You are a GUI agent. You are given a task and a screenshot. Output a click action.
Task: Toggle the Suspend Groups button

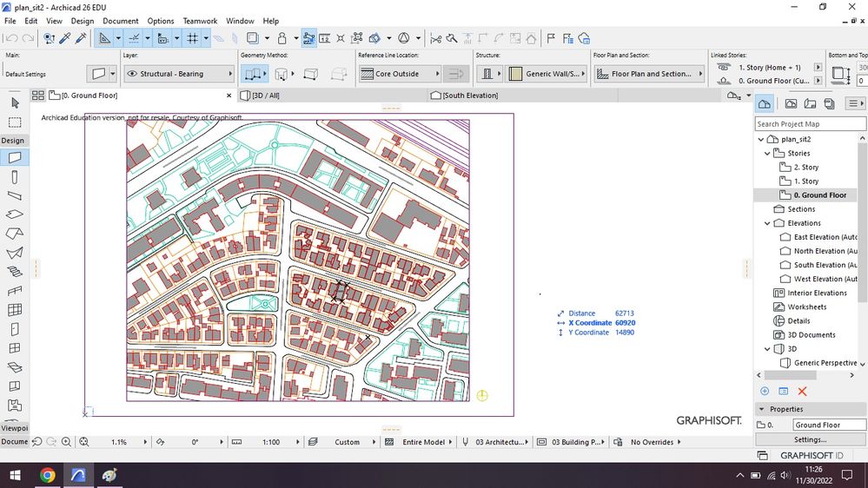[309, 38]
